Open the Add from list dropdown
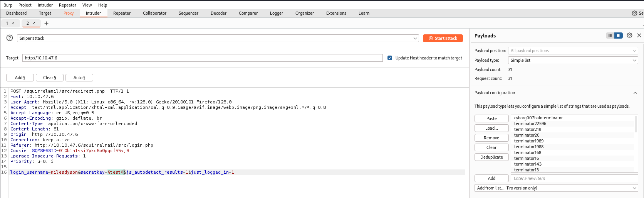The width and height of the screenshot is (644, 198). pos(556,188)
